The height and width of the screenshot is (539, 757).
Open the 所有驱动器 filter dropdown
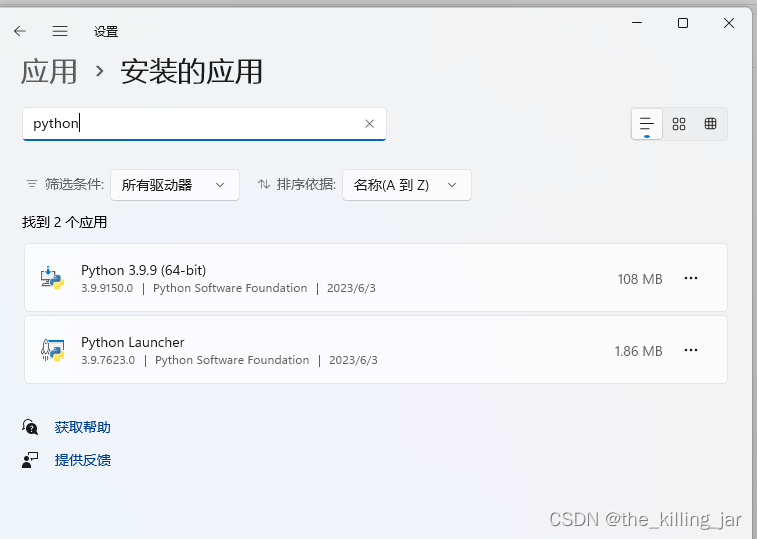point(175,185)
